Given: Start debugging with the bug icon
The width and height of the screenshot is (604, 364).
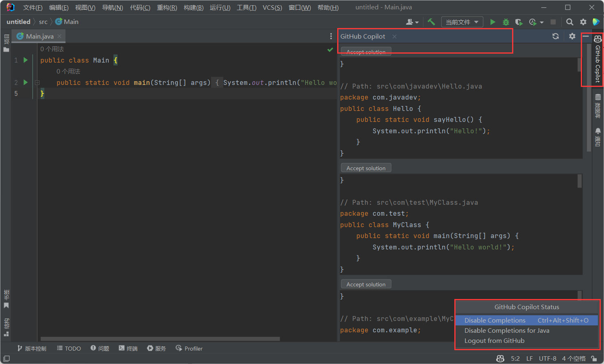Looking at the screenshot, I should [x=506, y=22].
